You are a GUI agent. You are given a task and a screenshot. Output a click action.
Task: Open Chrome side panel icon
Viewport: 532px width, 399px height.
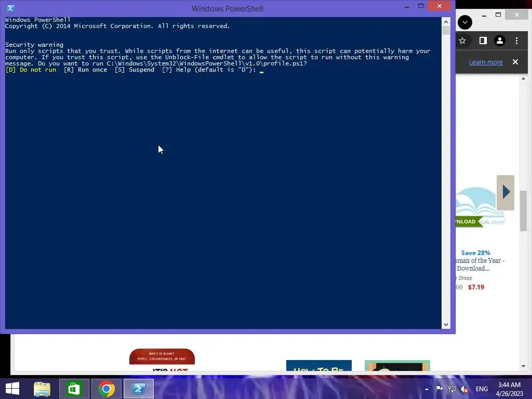(x=483, y=41)
